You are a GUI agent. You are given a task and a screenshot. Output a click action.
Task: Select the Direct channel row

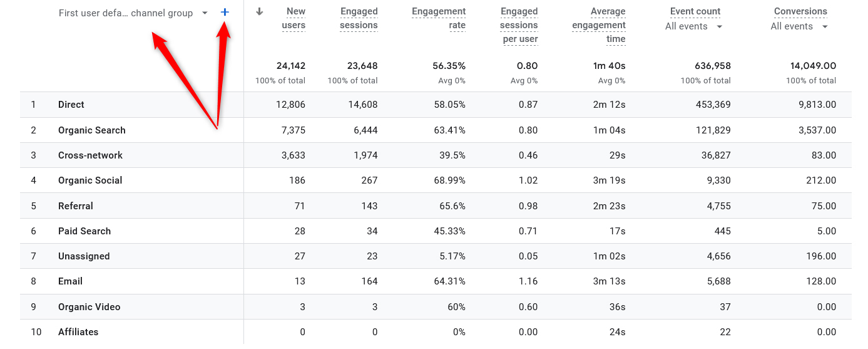[71, 105]
